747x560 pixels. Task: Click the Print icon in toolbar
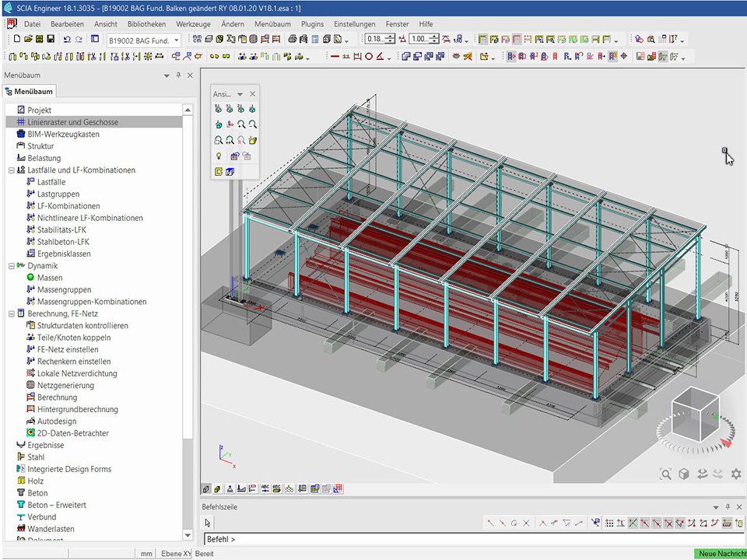click(292, 39)
